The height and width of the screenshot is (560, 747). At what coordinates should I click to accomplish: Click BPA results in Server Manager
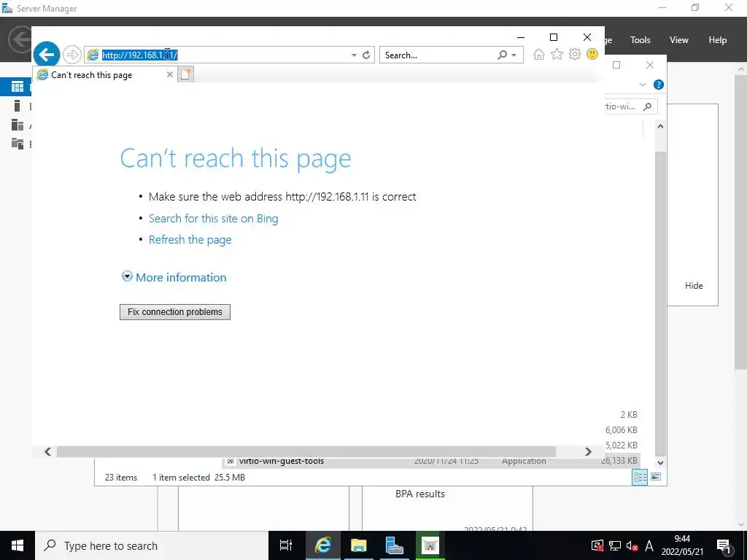point(420,494)
